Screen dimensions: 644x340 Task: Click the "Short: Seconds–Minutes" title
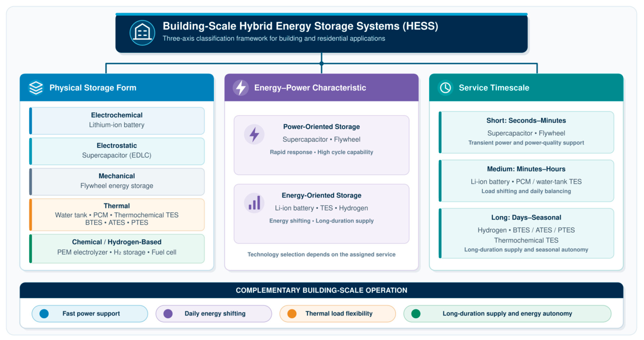[x=526, y=120]
